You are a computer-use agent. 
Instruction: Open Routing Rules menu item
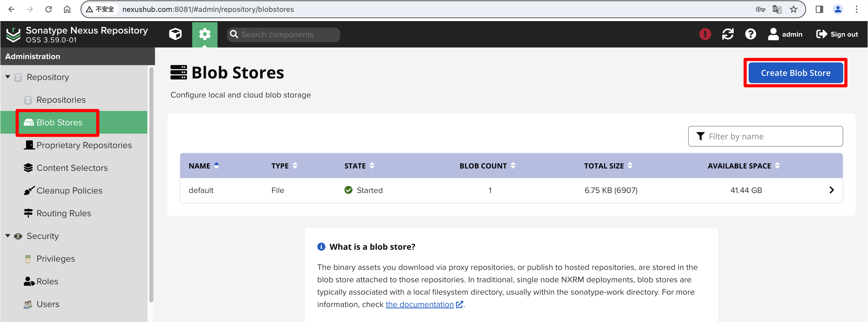(64, 213)
